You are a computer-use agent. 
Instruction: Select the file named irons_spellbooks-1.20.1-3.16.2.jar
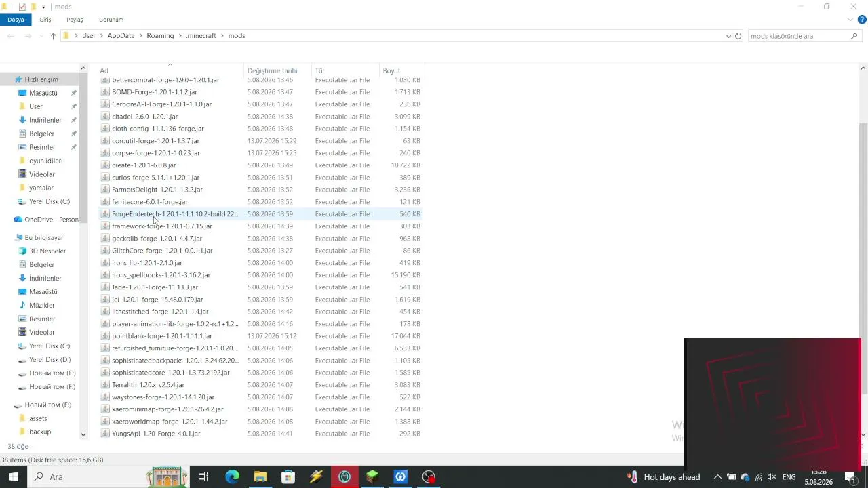pyautogui.click(x=161, y=275)
